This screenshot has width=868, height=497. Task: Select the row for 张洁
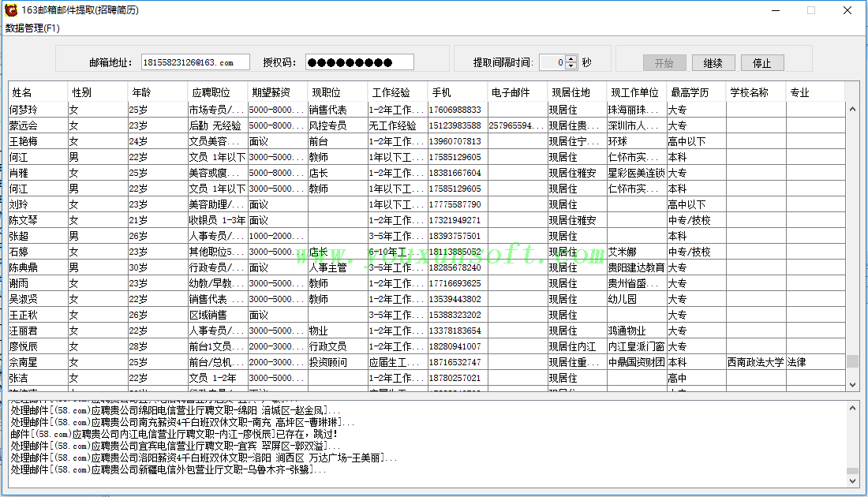(426, 378)
